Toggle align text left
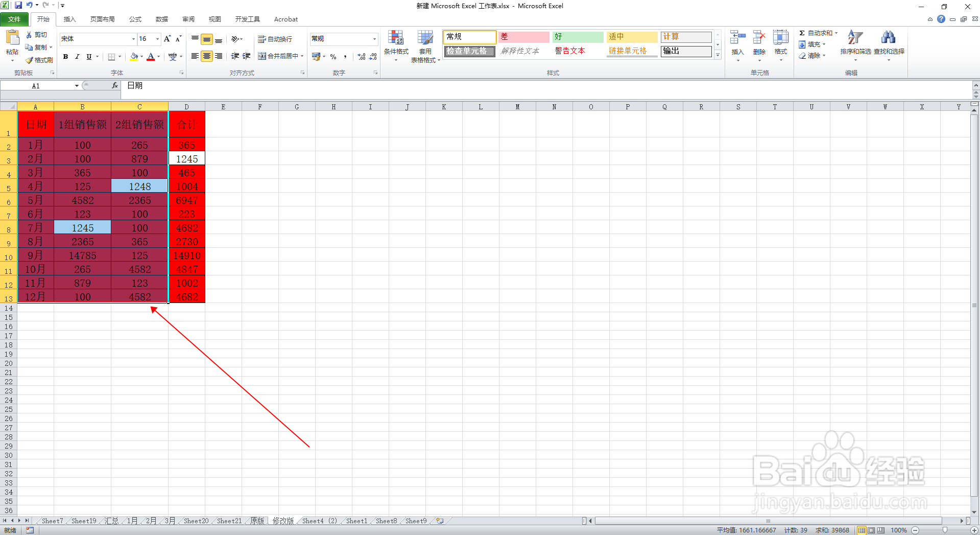This screenshot has height=535, width=980. [x=195, y=56]
